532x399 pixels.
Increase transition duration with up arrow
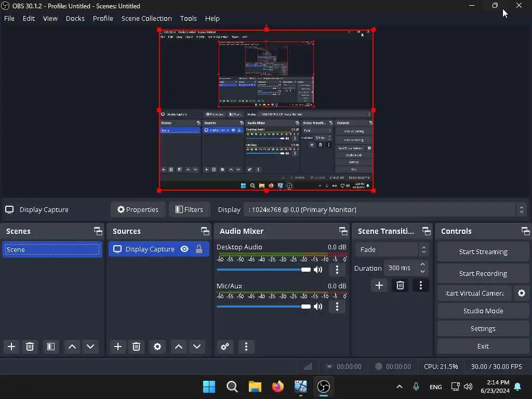(x=422, y=264)
